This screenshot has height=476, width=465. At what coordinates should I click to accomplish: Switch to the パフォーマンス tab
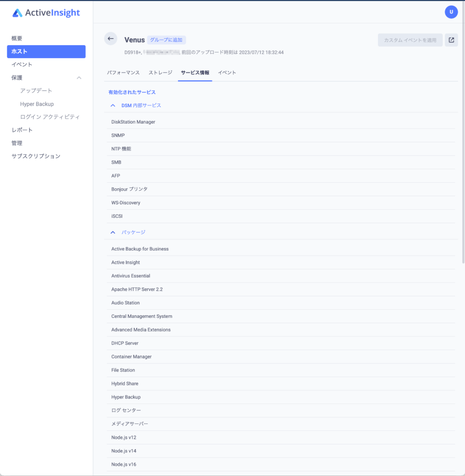[123, 73]
